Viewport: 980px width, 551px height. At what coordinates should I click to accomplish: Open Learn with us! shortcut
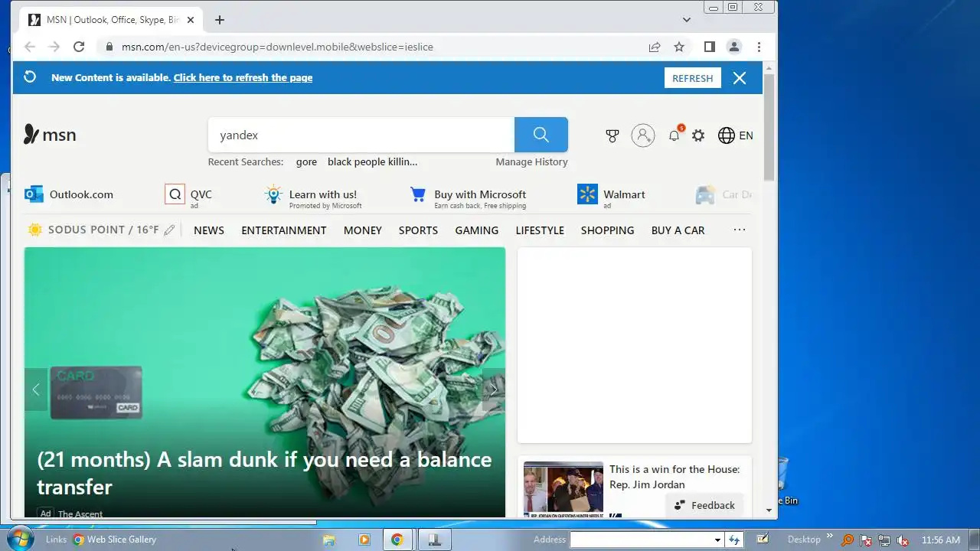(x=312, y=197)
